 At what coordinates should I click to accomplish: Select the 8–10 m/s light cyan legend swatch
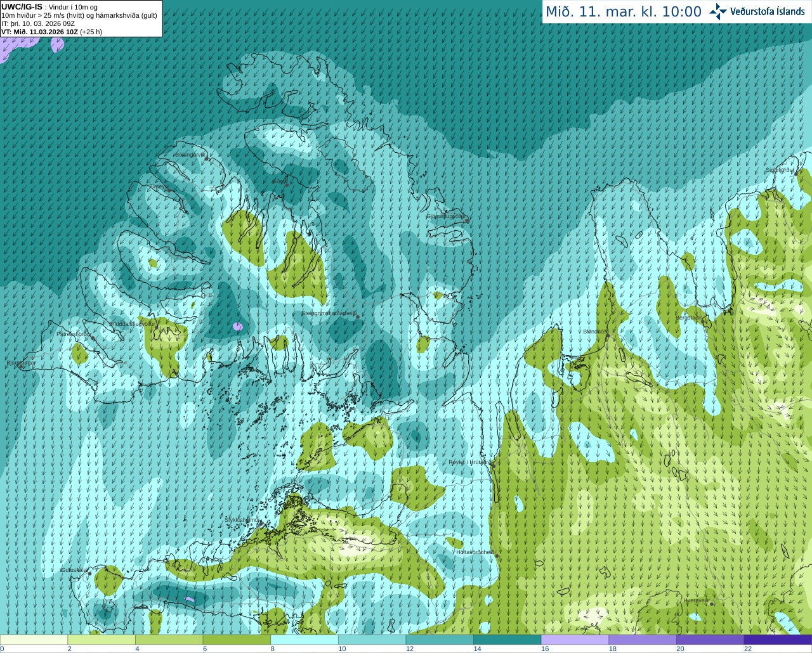point(304,640)
